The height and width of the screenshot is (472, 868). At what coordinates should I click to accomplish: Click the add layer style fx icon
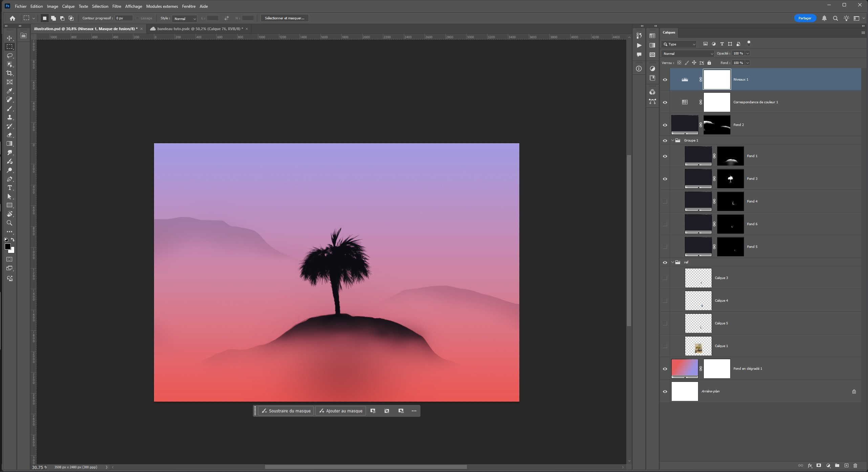[810, 466]
